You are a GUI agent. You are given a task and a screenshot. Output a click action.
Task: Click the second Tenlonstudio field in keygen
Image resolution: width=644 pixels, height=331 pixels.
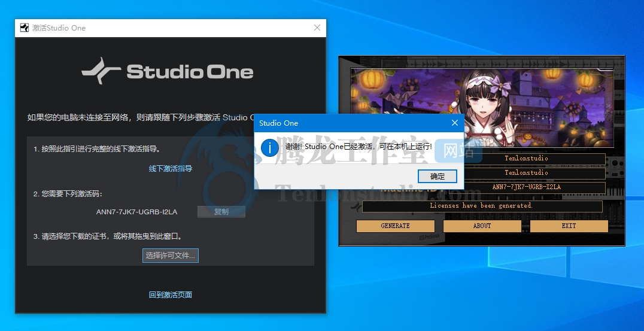(527, 173)
